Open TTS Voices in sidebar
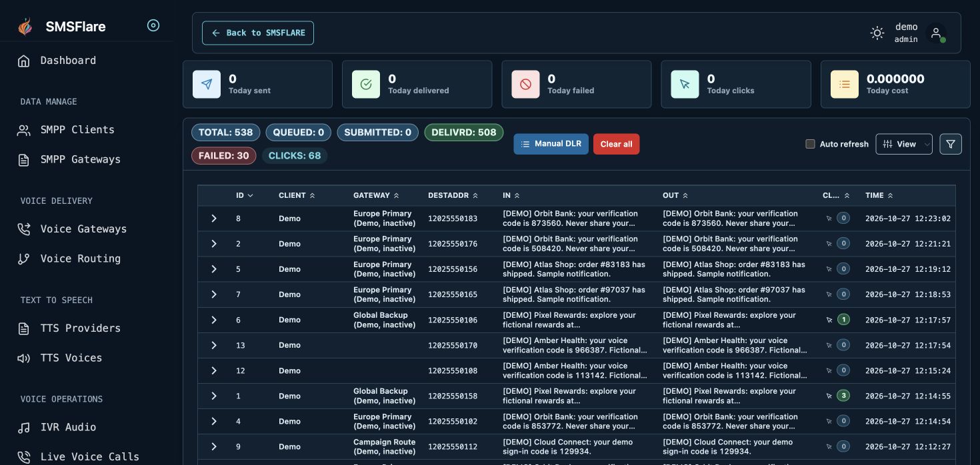980x465 pixels. click(x=71, y=358)
